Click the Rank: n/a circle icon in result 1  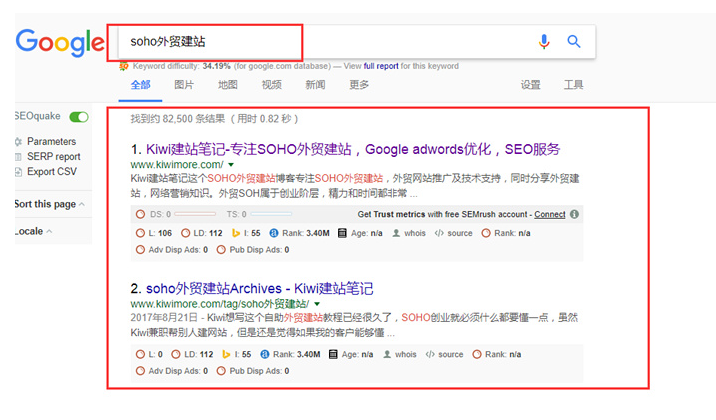point(486,233)
